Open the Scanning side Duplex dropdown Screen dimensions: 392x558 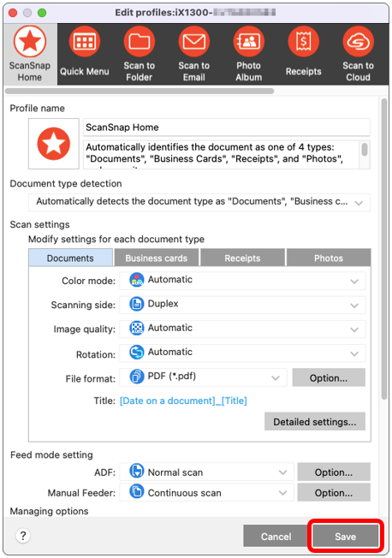tap(243, 305)
